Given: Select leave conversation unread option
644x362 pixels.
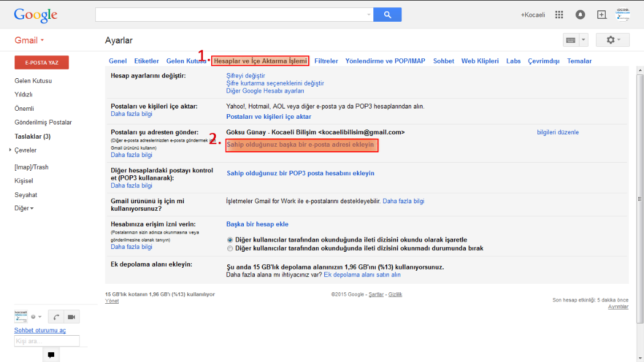Looking at the screenshot, I should [230, 248].
